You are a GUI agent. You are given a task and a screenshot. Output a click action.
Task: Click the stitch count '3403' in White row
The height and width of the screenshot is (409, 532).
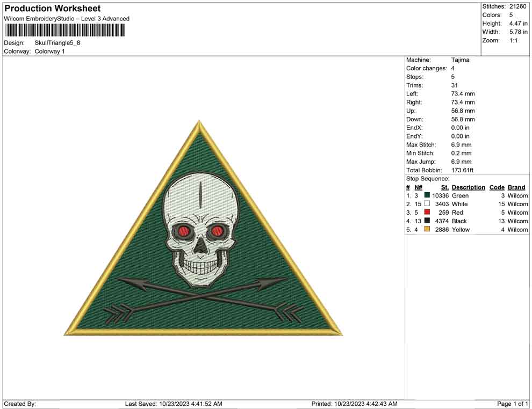point(442,204)
